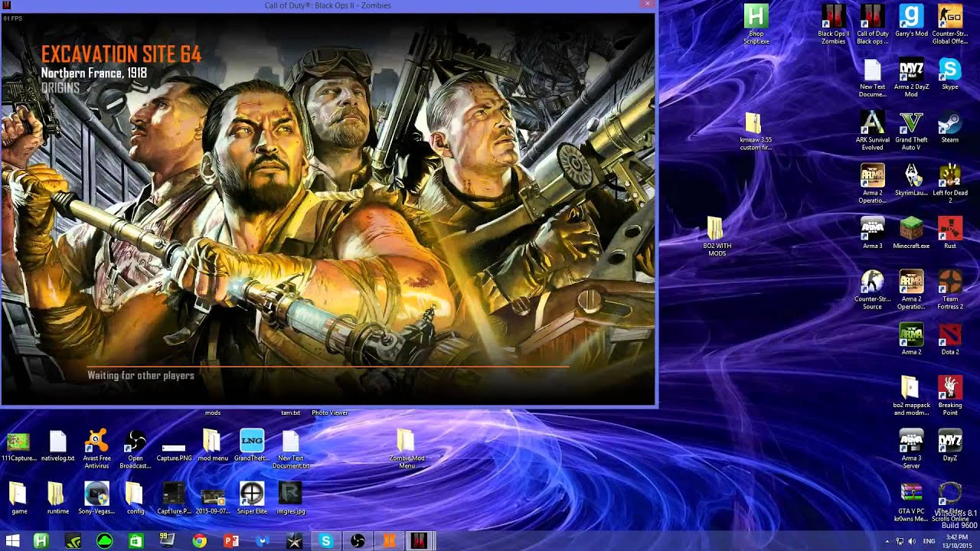980x551 pixels.
Task: Open the Bhop Script.exe desktop icon
Action: pos(756,24)
